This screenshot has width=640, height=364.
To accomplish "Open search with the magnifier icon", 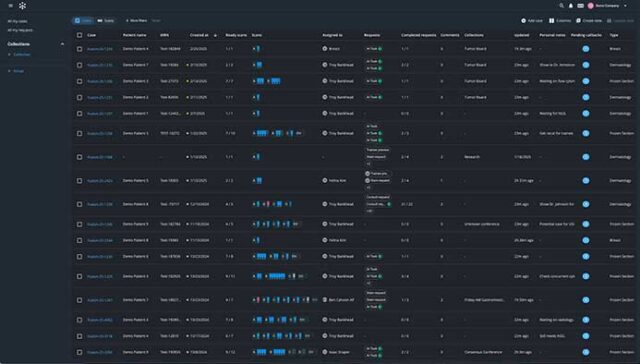I will [561, 6].
